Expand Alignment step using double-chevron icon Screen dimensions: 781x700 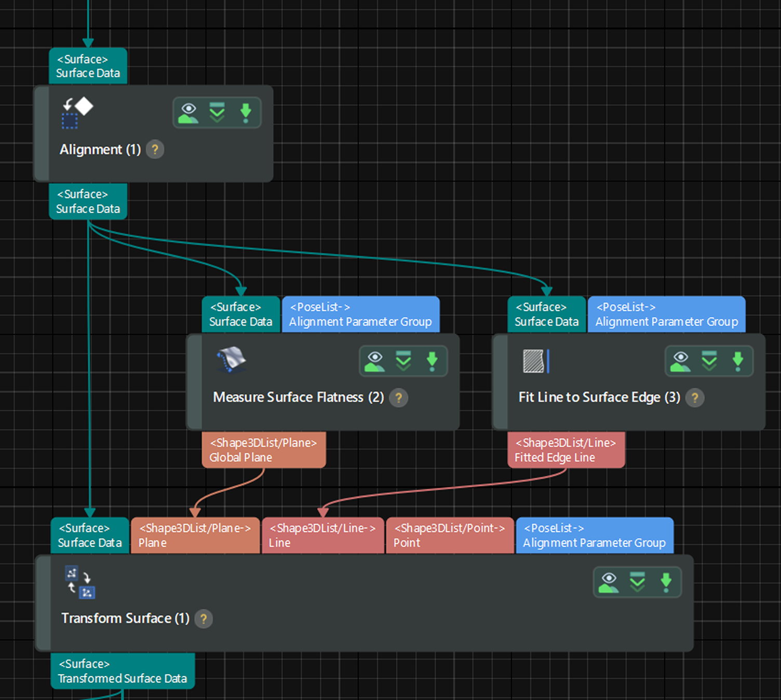pyautogui.click(x=217, y=112)
